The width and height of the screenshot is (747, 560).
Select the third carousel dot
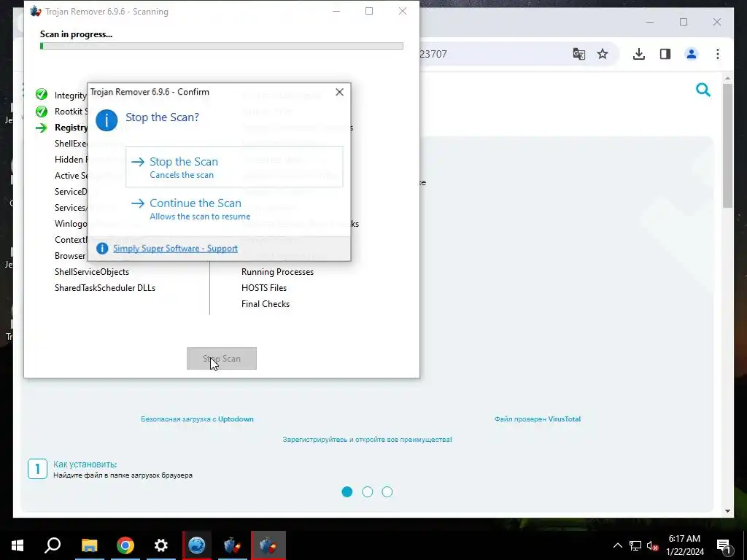pos(387,492)
